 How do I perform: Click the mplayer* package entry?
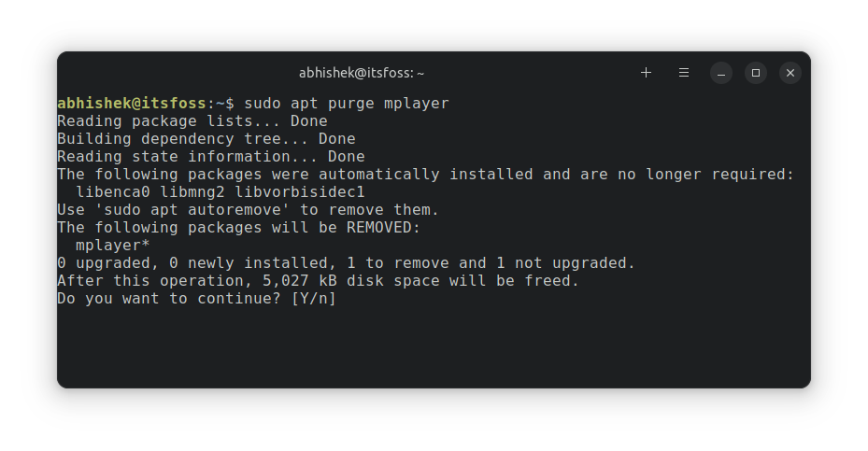pyautogui.click(x=113, y=246)
